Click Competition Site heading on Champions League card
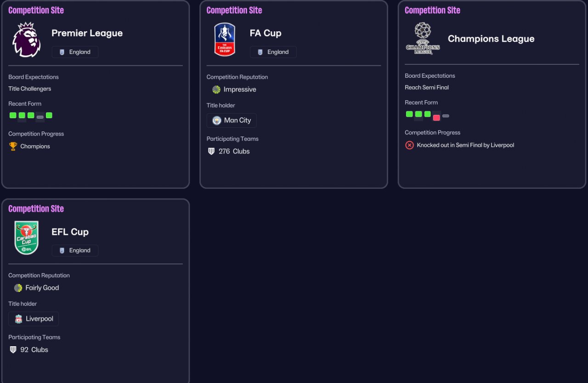 pos(432,10)
